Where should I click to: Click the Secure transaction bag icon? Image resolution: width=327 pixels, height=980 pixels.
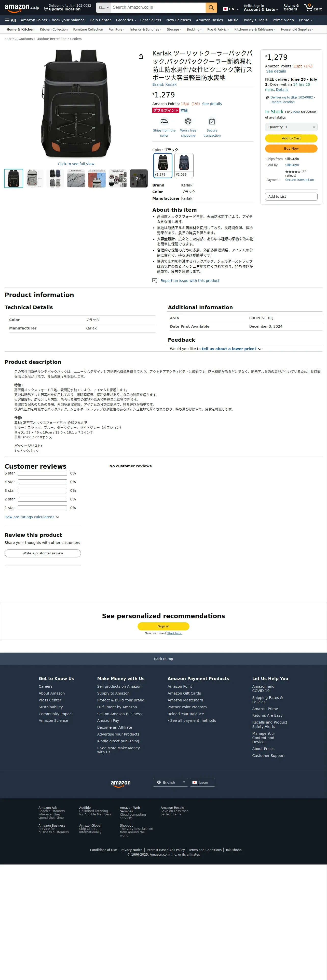[x=212, y=121]
